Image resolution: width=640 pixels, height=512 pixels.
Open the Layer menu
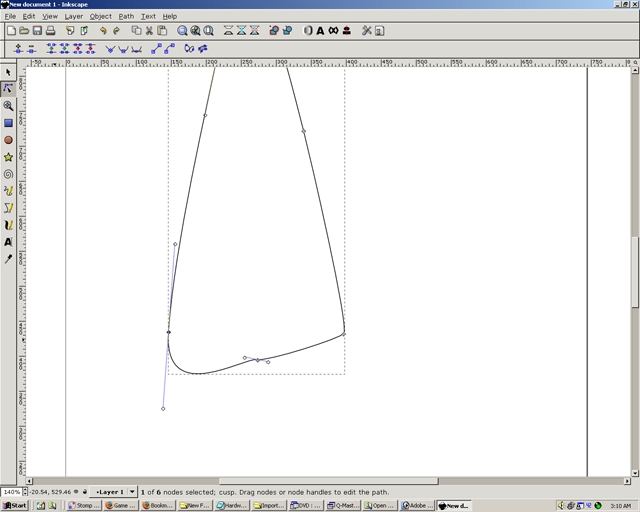pyautogui.click(x=73, y=16)
